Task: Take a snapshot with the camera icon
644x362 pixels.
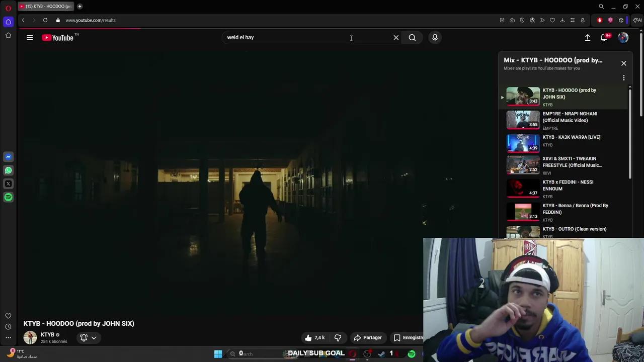Action: point(512,20)
